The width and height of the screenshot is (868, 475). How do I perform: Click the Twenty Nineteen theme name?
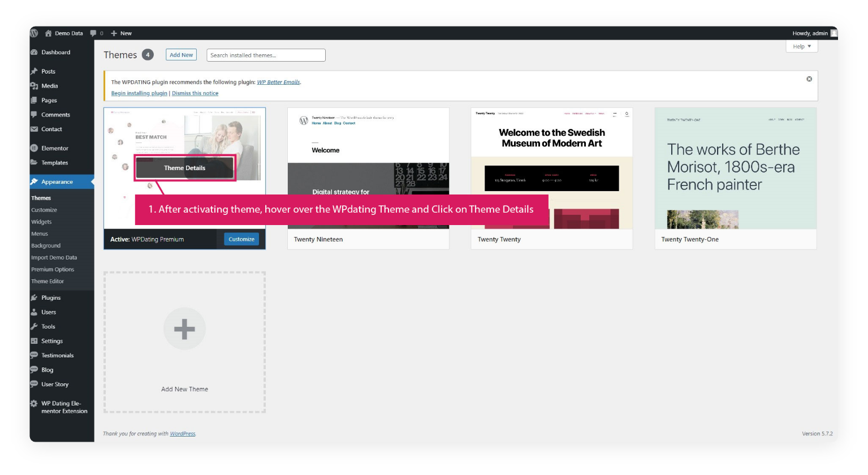coord(318,239)
